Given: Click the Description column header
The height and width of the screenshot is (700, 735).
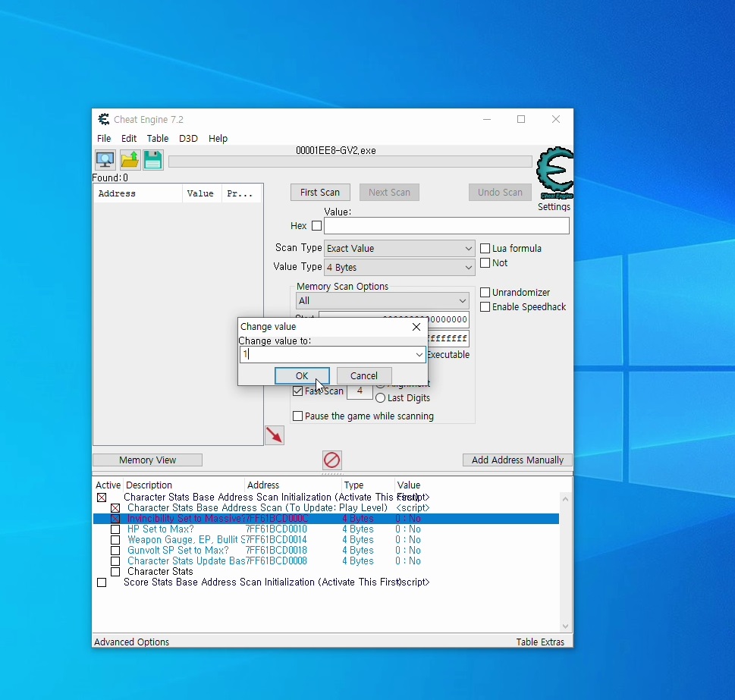Looking at the screenshot, I should (184, 485).
